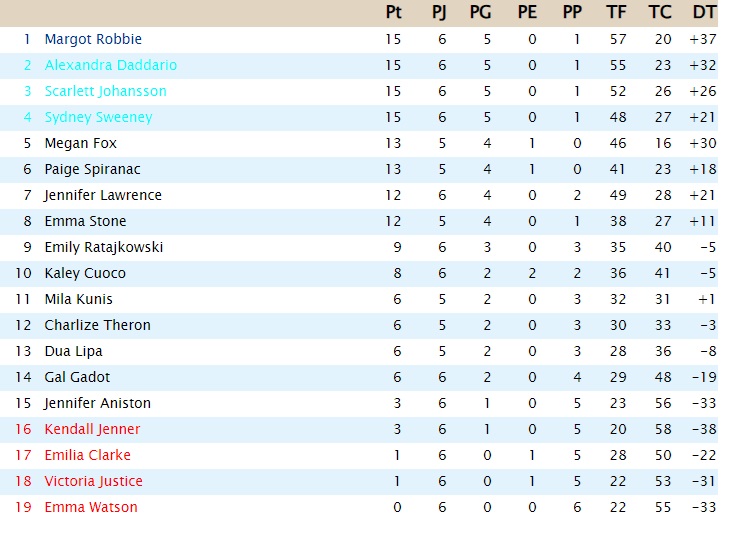This screenshot has width=729, height=545.
Task: Click the TC column header
Action: pos(660,12)
